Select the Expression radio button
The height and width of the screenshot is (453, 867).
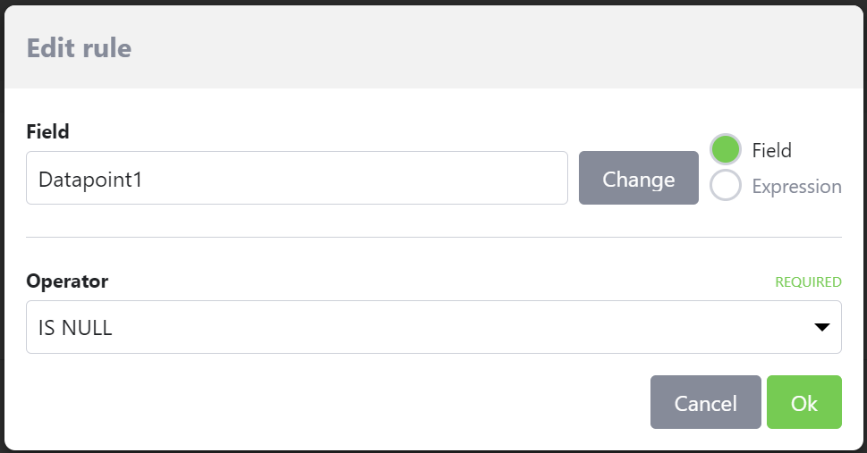pos(725,185)
